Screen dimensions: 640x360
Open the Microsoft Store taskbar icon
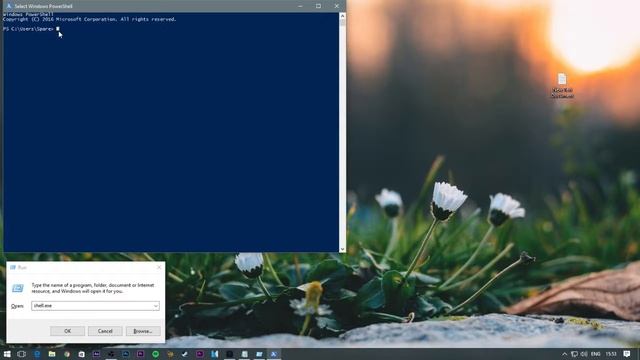click(81, 354)
